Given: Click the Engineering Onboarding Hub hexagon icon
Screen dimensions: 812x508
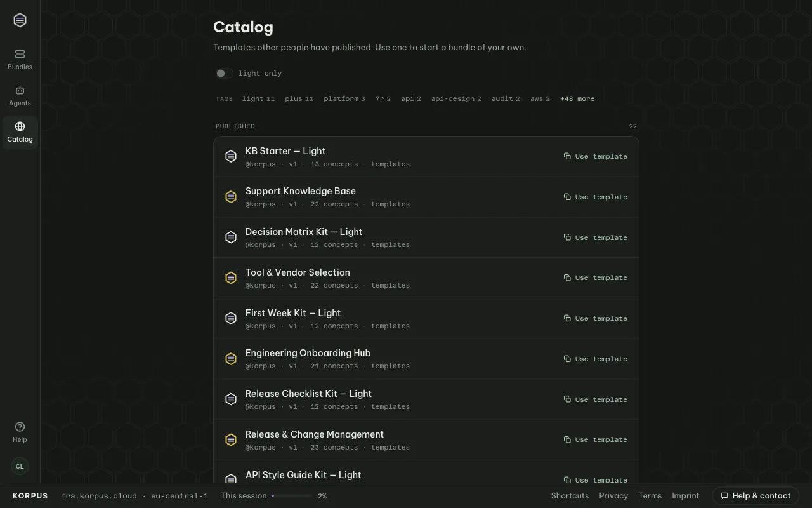Looking at the screenshot, I should pos(231,359).
